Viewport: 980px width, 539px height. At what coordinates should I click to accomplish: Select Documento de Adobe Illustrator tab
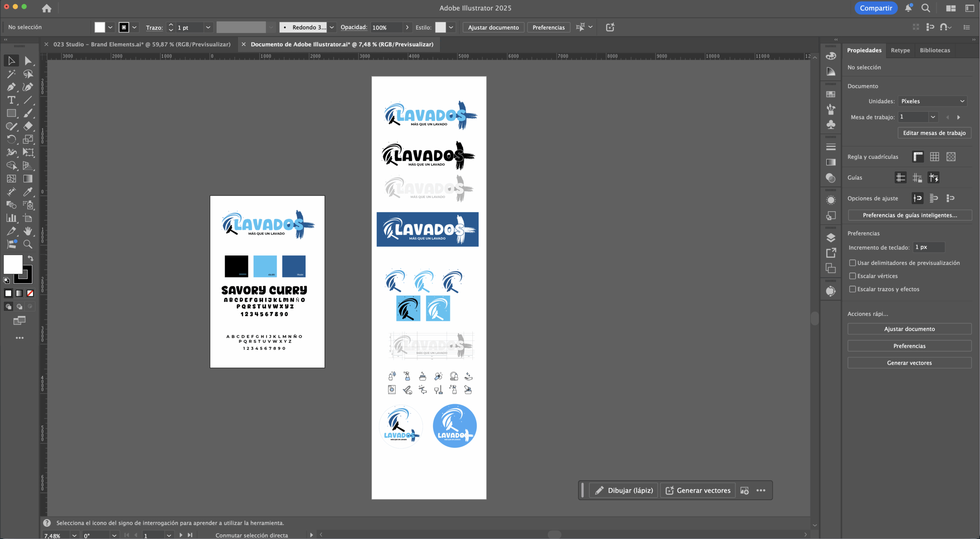pyautogui.click(x=342, y=44)
